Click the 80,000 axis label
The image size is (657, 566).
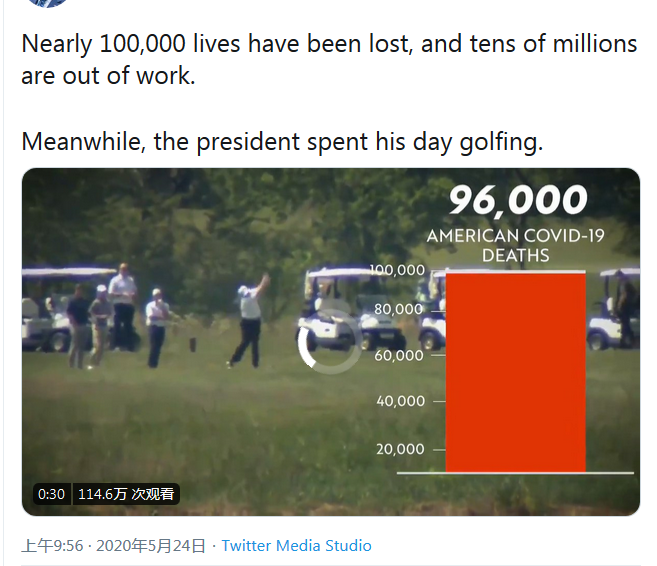point(399,309)
